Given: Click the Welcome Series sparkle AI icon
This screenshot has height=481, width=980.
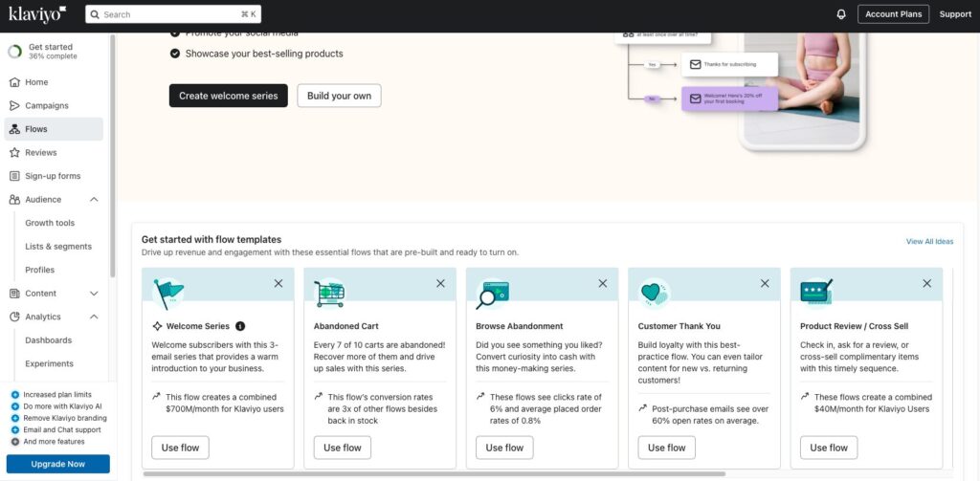Looking at the screenshot, I should 158,326.
